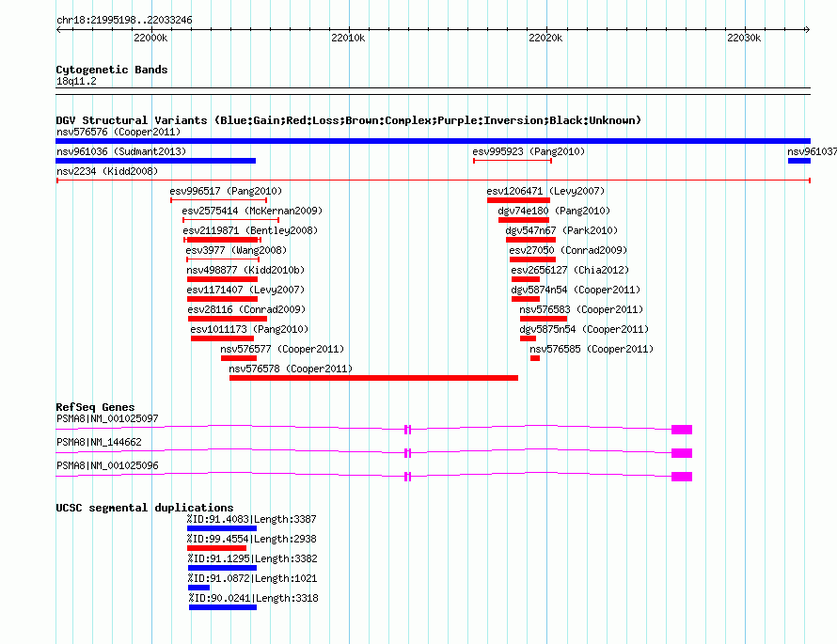837x644 pixels.
Task: Select the nsv961036 (Sudmant2013) blue gain bar
Action: 156,161
